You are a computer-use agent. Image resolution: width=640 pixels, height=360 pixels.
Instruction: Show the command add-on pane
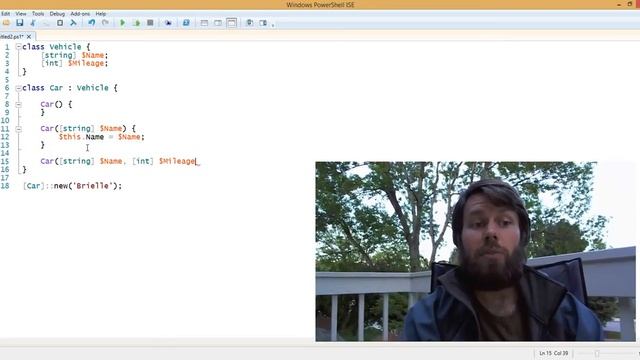[263, 23]
